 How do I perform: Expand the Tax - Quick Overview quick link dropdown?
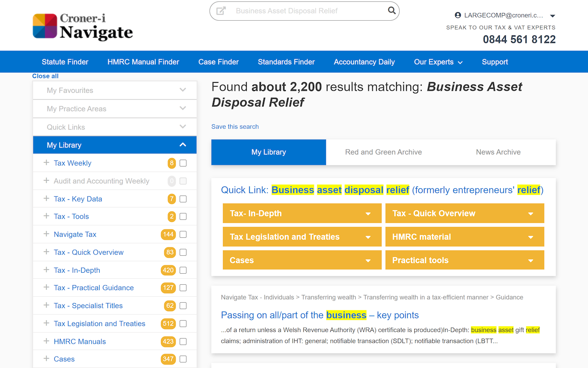tap(465, 213)
